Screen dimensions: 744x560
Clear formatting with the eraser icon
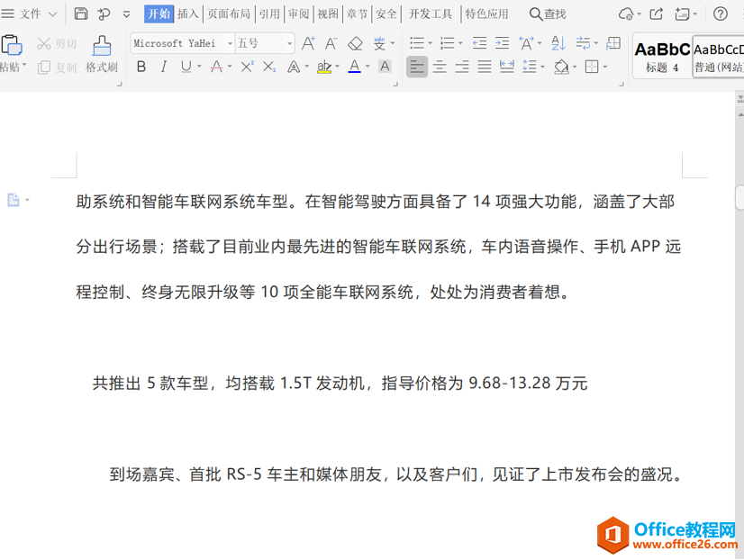pyautogui.click(x=355, y=43)
